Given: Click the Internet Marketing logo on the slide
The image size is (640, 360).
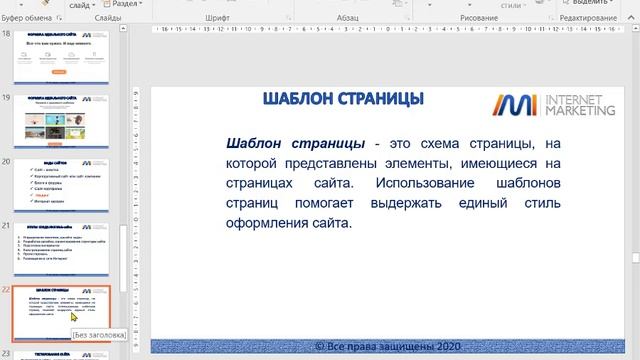Looking at the screenshot, I should coord(553,105).
